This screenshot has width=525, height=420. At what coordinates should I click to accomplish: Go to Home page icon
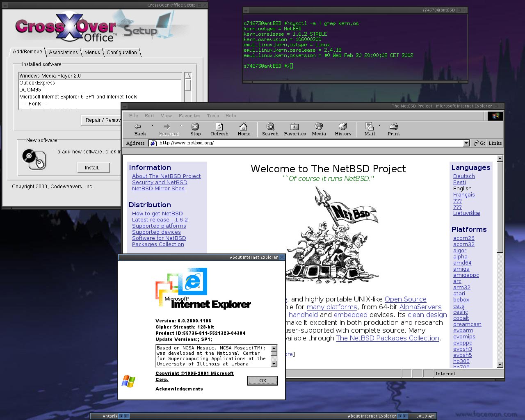pyautogui.click(x=244, y=127)
